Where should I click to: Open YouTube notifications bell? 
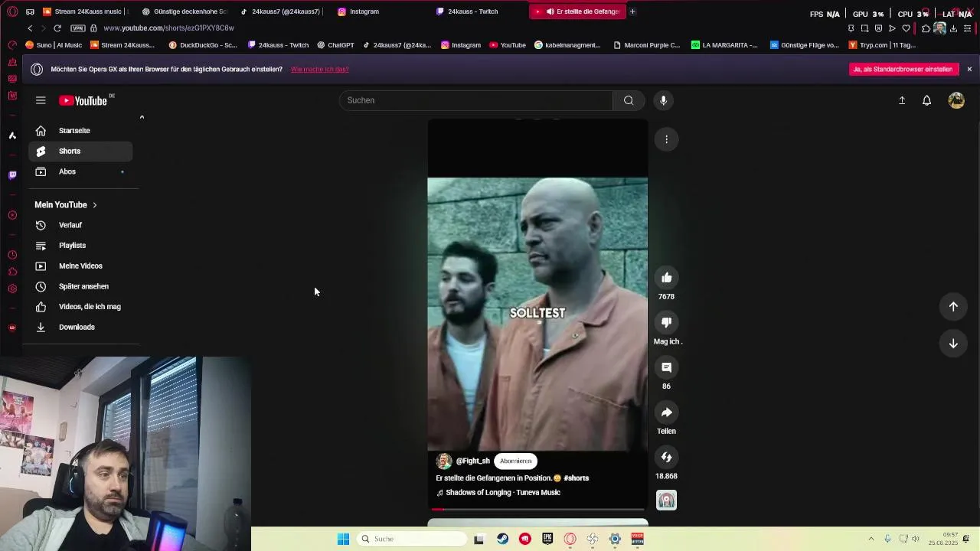[x=926, y=100]
